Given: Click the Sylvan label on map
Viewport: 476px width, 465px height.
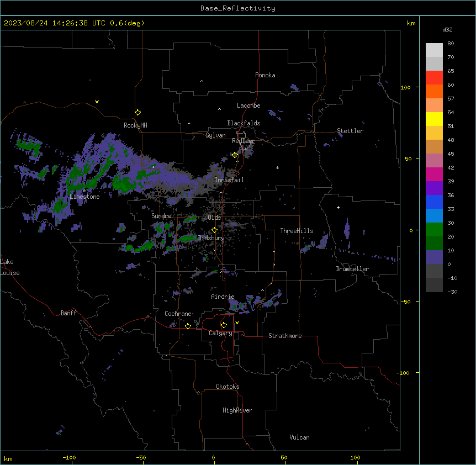Looking at the screenshot, I should pos(215,135).
